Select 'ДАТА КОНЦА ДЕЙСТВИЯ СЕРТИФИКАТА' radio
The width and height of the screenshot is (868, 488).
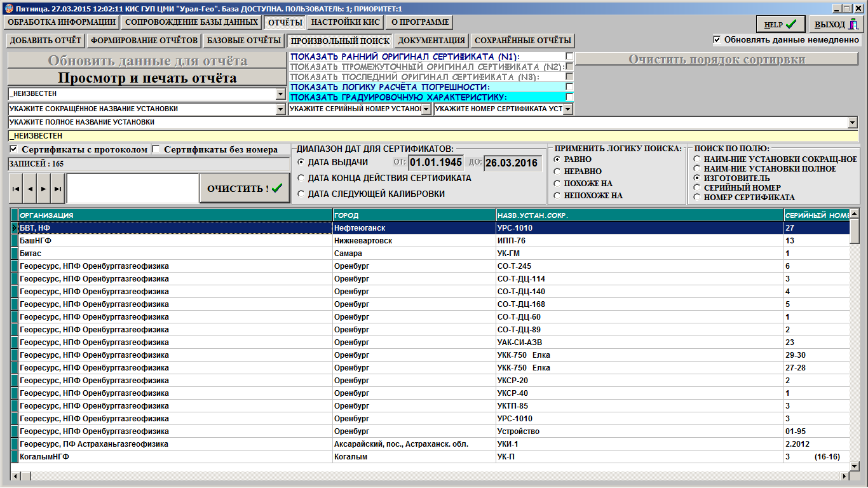pyautogui.click(x=301, y=178)
